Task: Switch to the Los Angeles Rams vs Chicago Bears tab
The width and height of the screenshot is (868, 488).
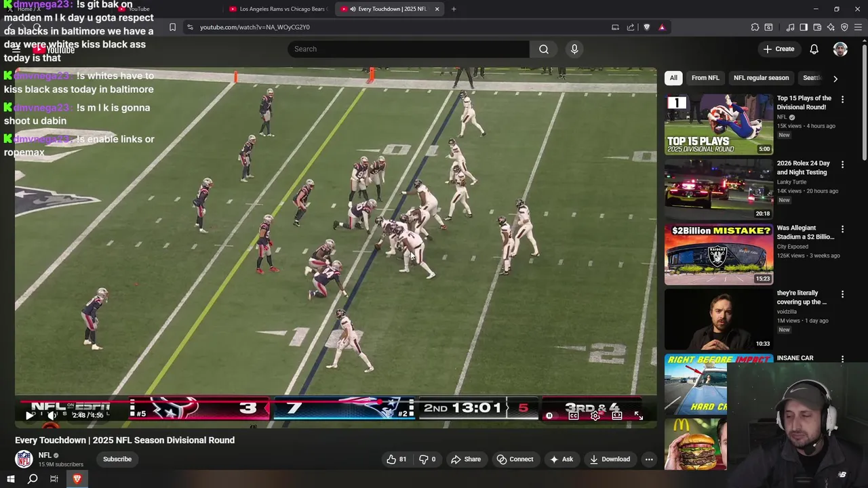Action: 278,9
